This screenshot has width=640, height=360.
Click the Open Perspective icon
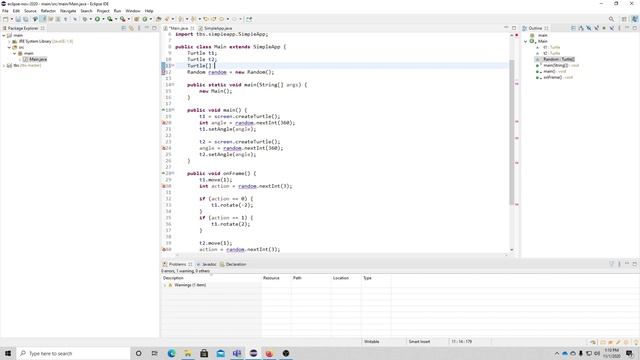(x=624, y=19)
